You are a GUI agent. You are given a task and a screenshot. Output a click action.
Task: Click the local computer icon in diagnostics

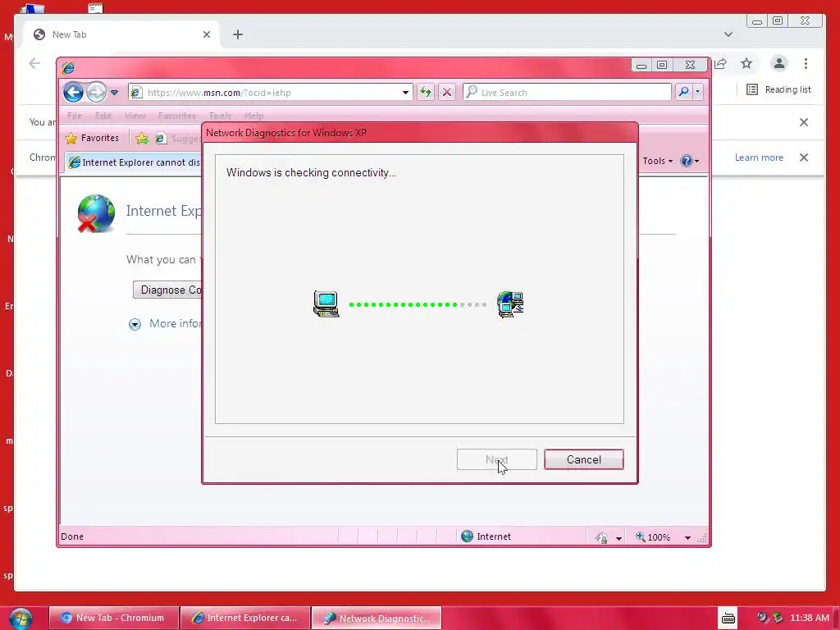(326, 304)
